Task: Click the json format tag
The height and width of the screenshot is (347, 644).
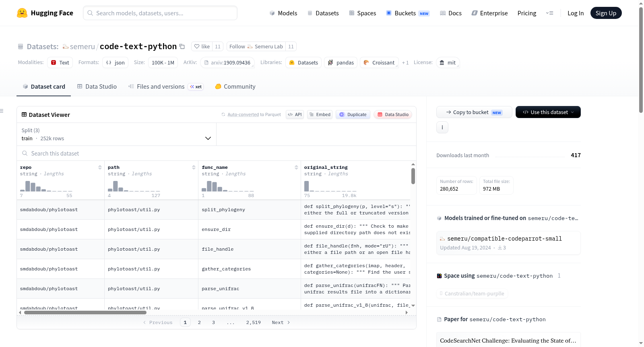Action: click(x=115, y=62)
